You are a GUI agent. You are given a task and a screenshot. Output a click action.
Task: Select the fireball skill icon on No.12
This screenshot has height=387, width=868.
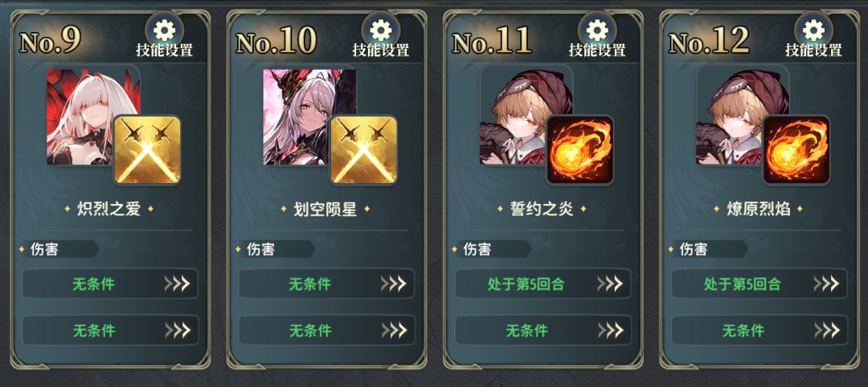[796, 150]
